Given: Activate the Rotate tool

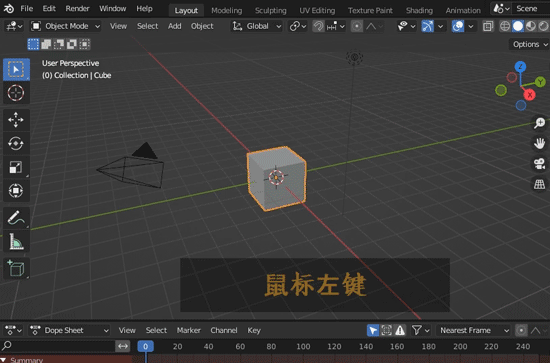Looking at the screenshot, I should tap(16, 143).
